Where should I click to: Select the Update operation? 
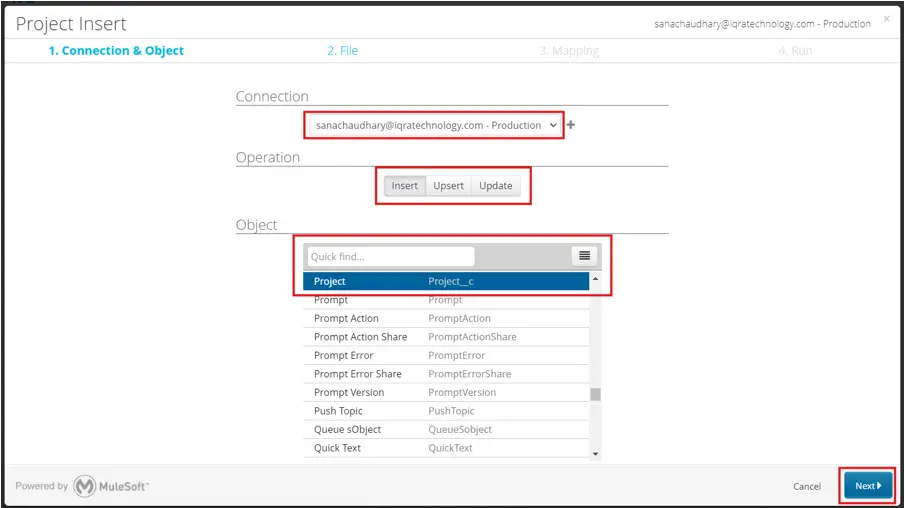point(496,186)
